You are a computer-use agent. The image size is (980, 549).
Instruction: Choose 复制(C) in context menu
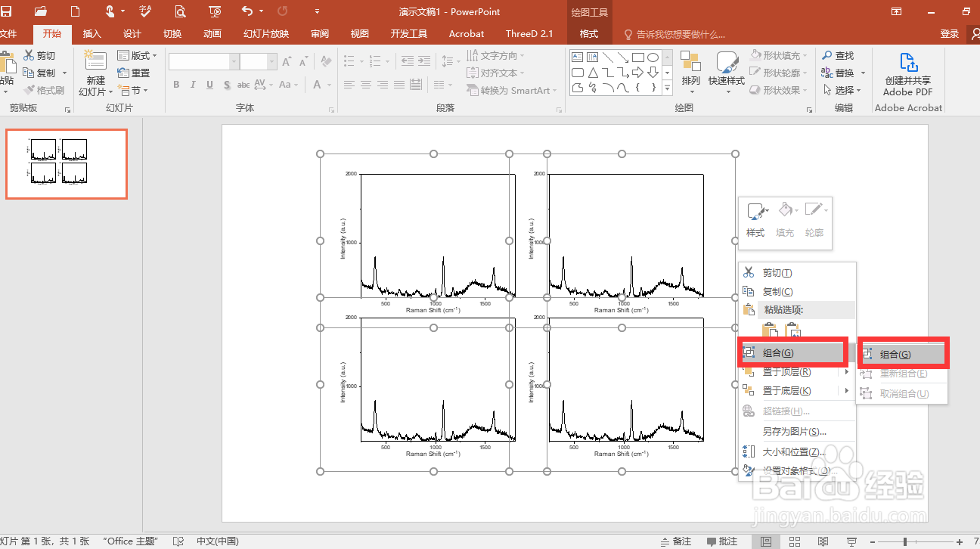click(797, 292)
